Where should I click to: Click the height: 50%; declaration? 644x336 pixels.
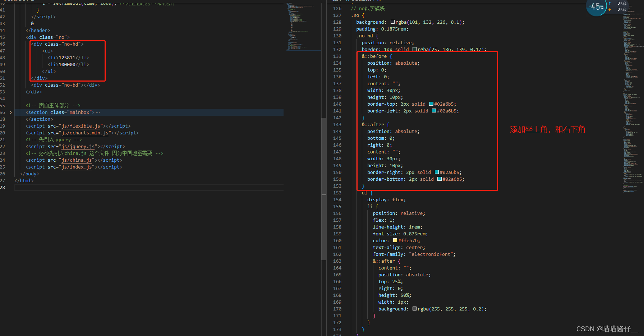395,295
